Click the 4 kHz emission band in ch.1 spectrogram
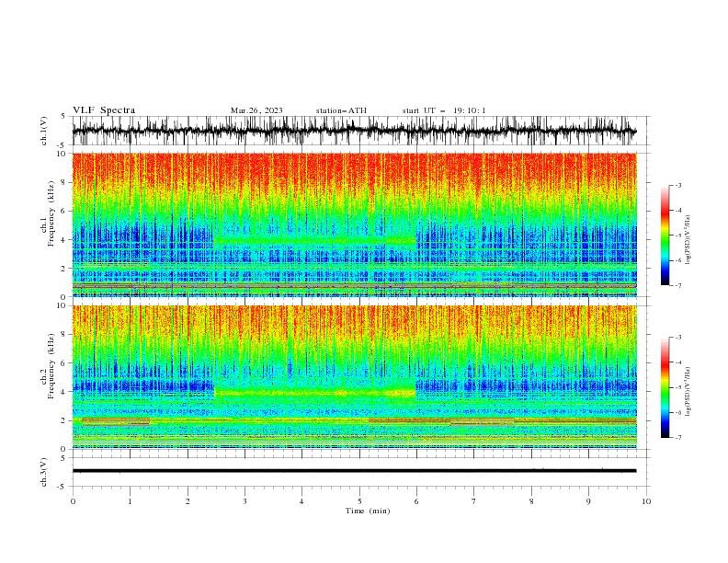Image resolution: width=728 pixels, height=563 pixels. [314, 241]
